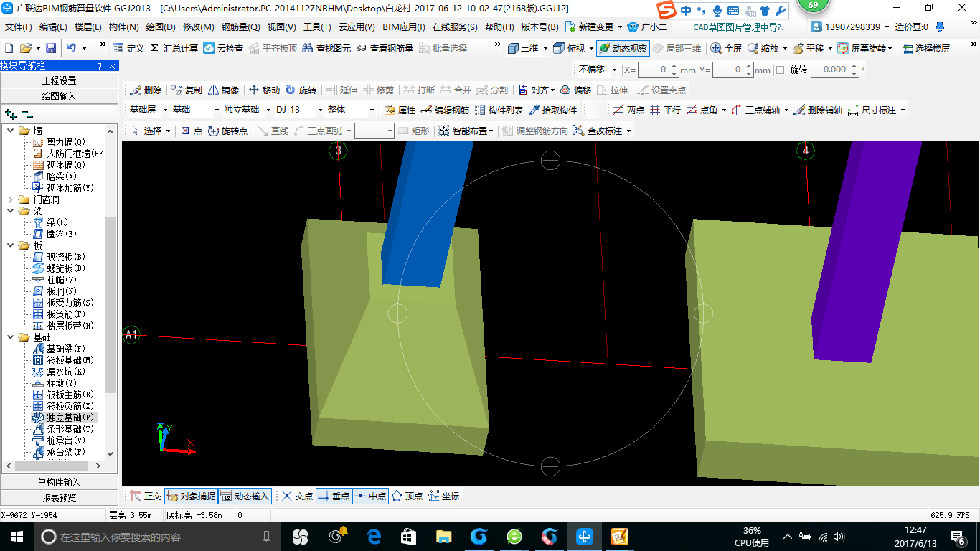The image size is (980, 551).
Task: Run 汇总计算 summary calculation
Action: pos(174,48)
